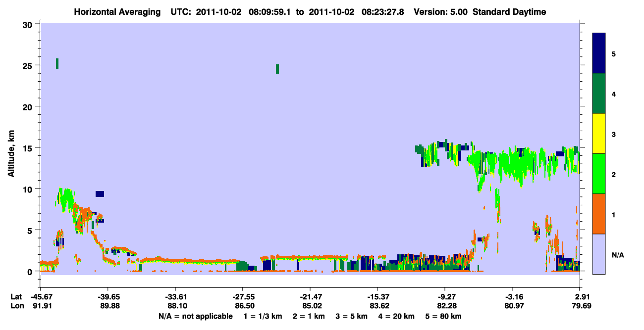
Task: Click the orange level 1 colorbar segment
Action: coord(599,214)
